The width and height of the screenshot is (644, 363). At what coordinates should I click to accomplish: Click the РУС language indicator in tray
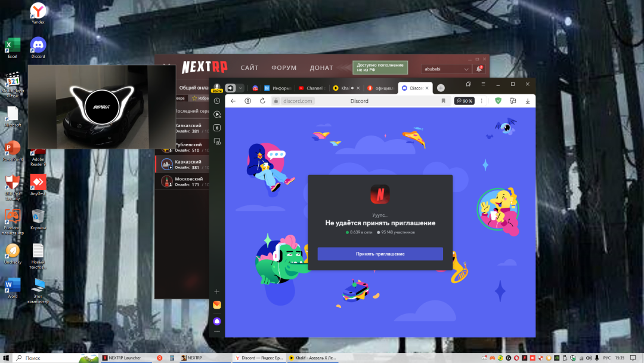pos(606,358)
